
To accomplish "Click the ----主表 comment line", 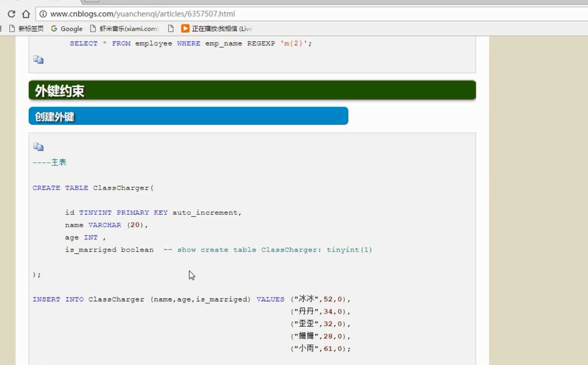I will click(x=49, y=162).
